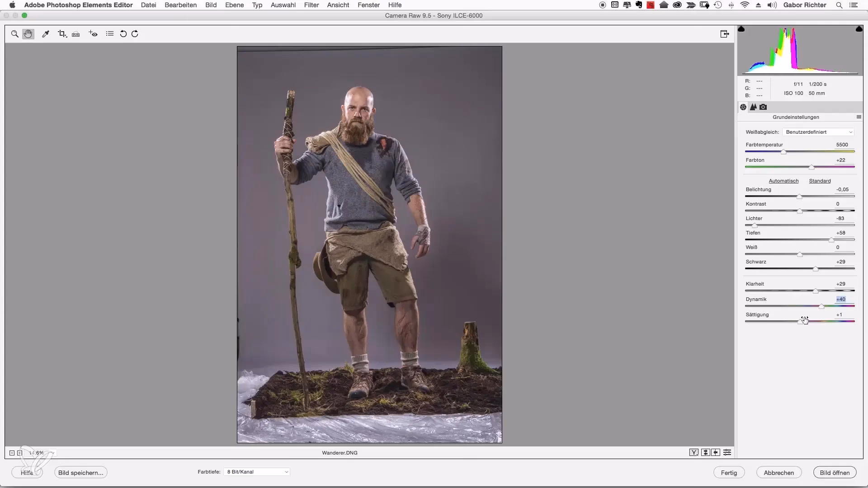Redo the last adjustment
The image size is (868, 488).
pyautogui.click(x=134, y=33)
